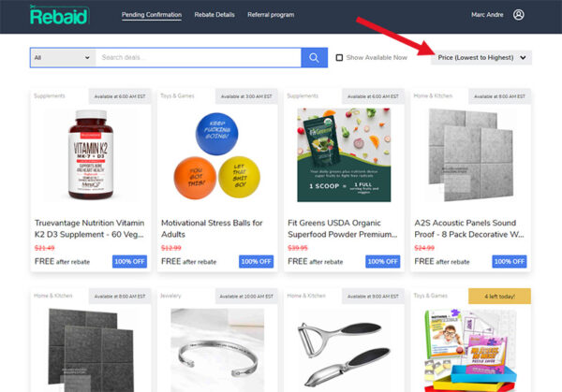This screenshot has height=392, width=562.
Task: Open the Motivational Stress Balls image
Action: point(217,155)
